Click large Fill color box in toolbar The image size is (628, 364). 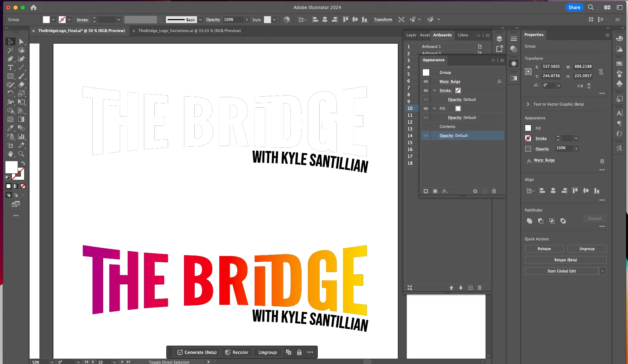[11, 167]
